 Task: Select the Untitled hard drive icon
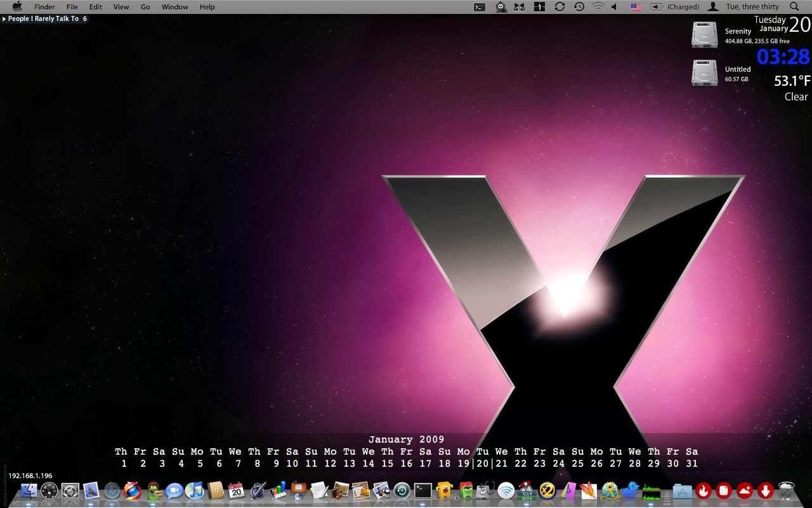click(705, 72)
